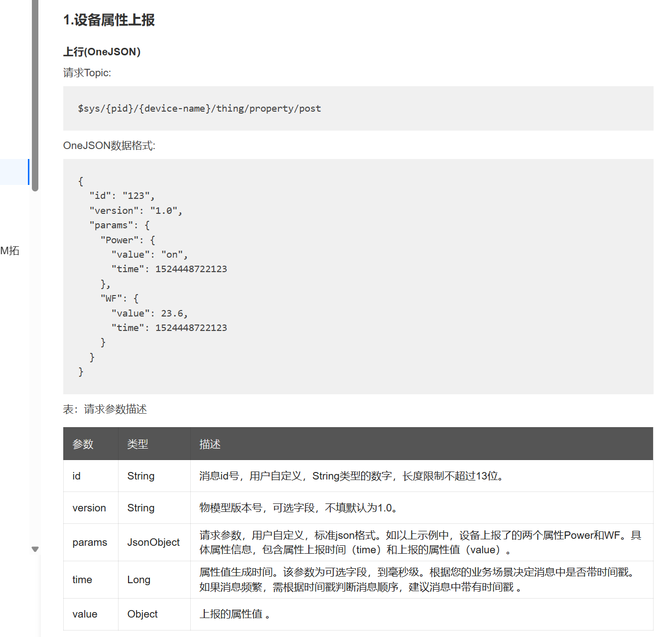Click the time parameter description cell
This screenshot has width=672, height=637.
click(x=416, y=579)
